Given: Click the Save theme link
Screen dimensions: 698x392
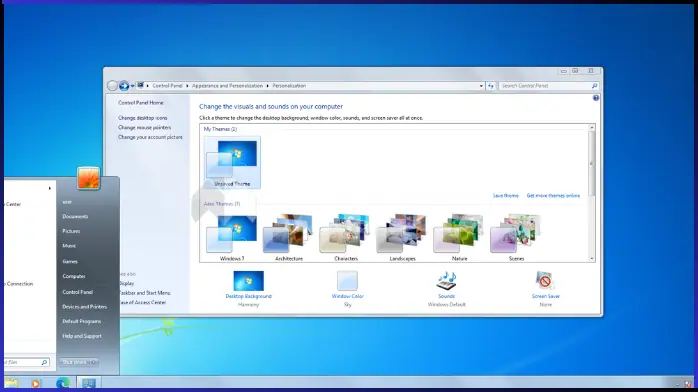Looking at the screenshot, I should point(505,196).
